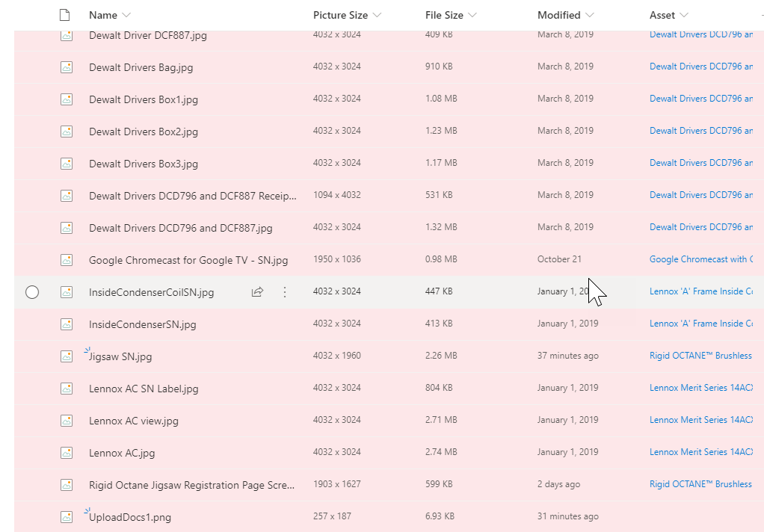This screenshot has width=764, height=532.
Task: Open the three-dot actions menu for InsideCondenserCoilSN.jpg
Action: coord(285,292)
